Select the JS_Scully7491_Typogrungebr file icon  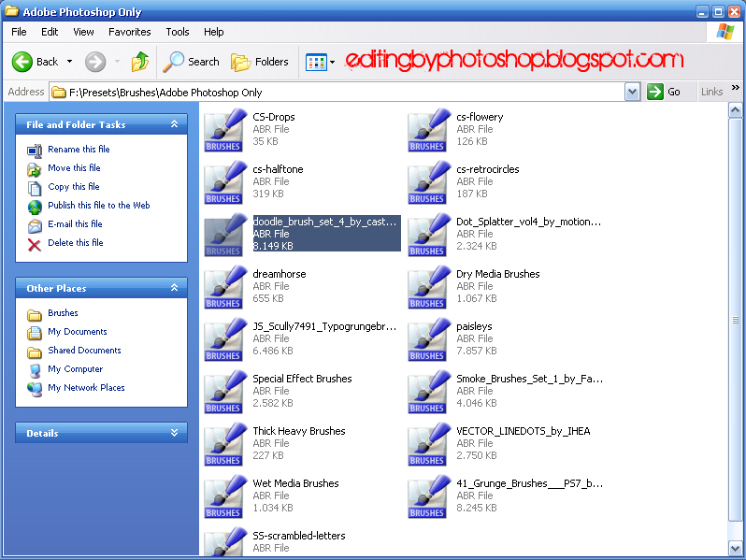pos(225,339)
